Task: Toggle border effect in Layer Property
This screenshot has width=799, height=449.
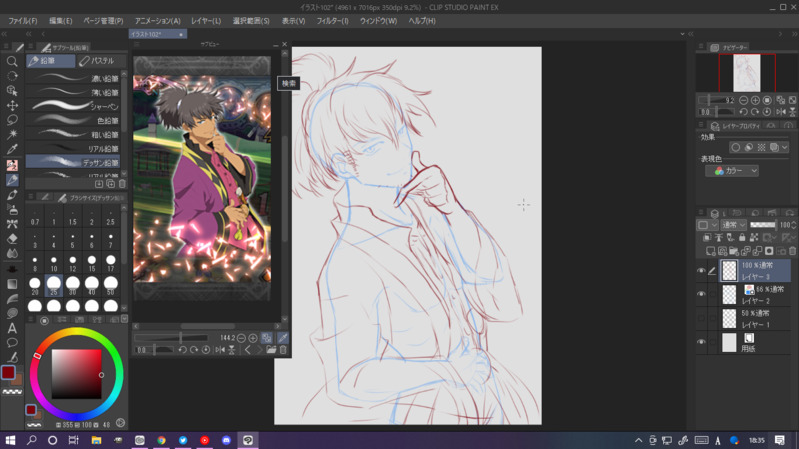Action: (735, 147)
